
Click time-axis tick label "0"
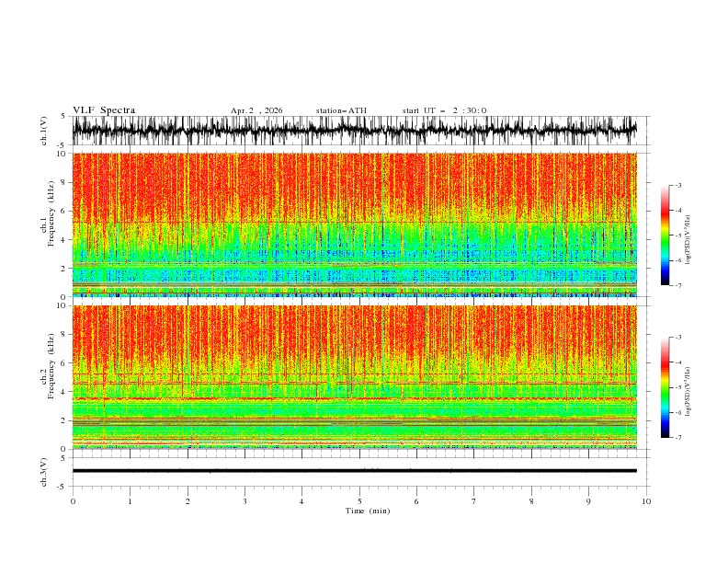coord(73,501)
